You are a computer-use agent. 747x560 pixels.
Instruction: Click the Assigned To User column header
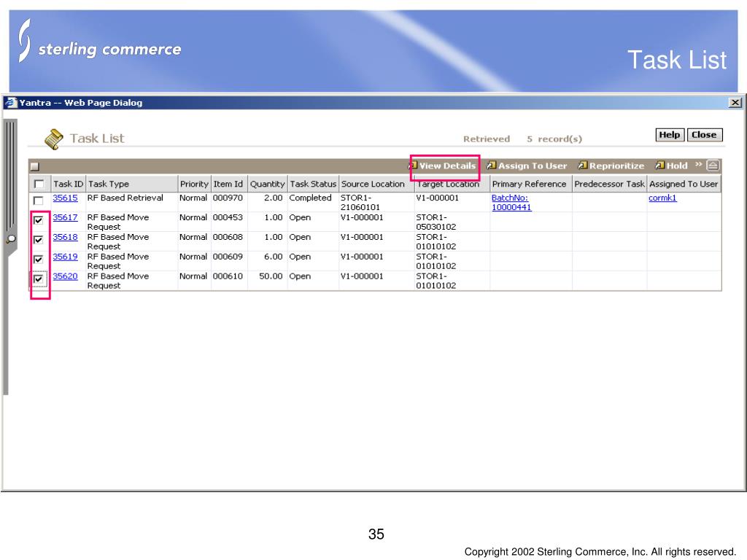tap(684, 184)
